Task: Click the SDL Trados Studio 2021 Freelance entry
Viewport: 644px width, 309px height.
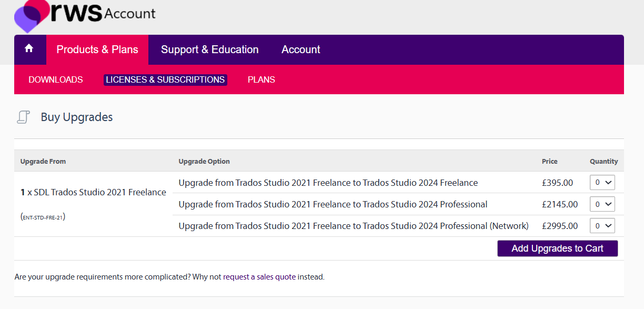Action: [93, 193]
